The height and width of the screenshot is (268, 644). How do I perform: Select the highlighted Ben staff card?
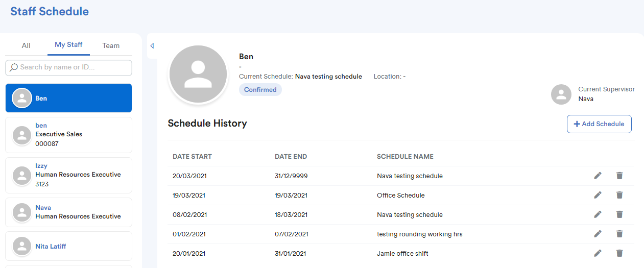point(68,98)
